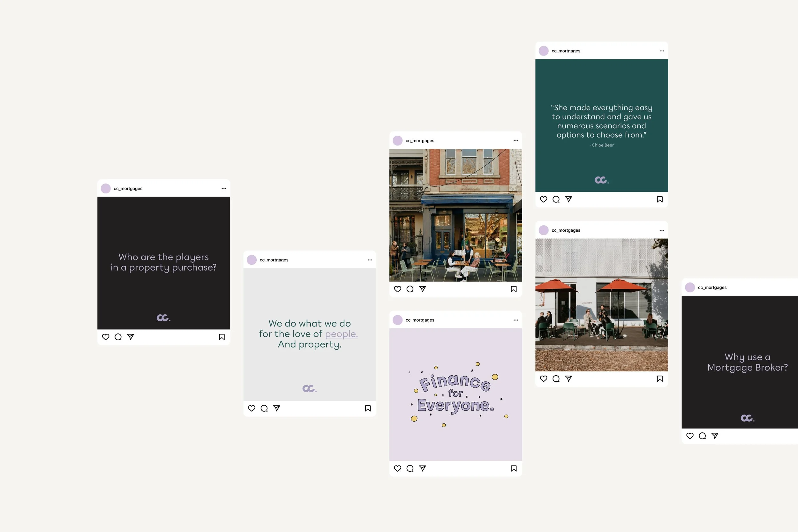Like the 'Why use a Mortgage Broker' post
This screenshot has width=798, height=532.
(x=690, y=436)
